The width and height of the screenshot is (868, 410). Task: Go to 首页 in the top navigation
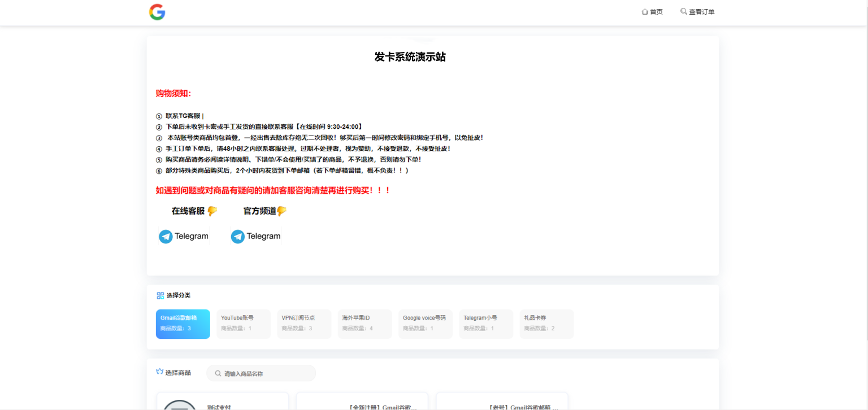click(x=656, y=12)
